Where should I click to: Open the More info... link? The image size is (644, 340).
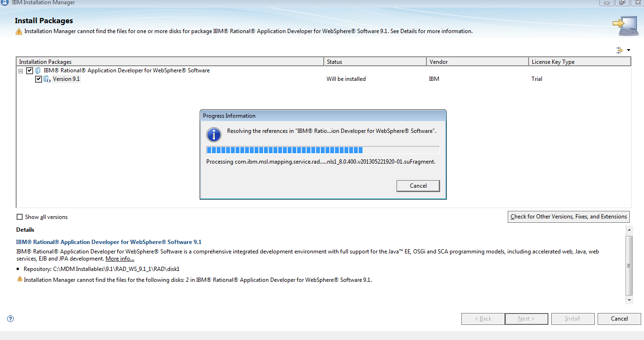coord(120,259)
